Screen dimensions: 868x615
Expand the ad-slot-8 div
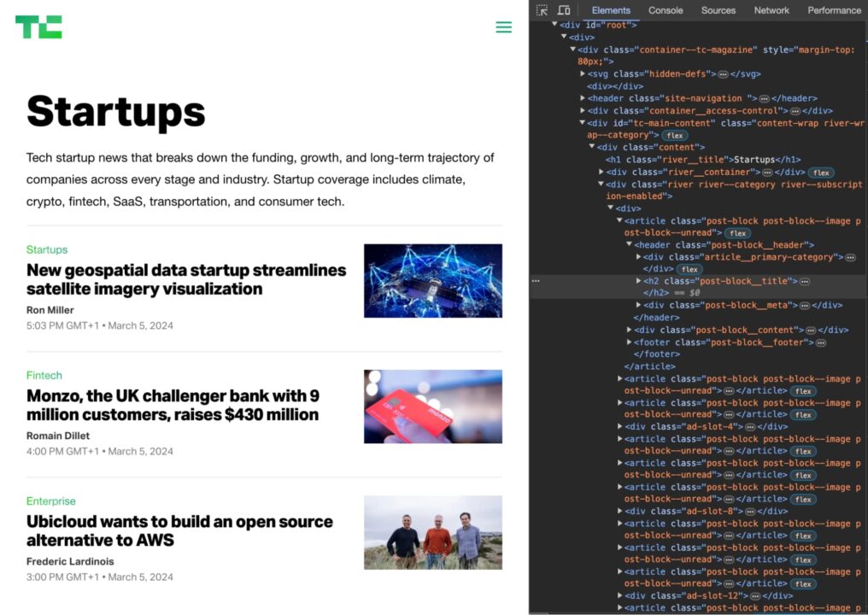pos(619,511)
